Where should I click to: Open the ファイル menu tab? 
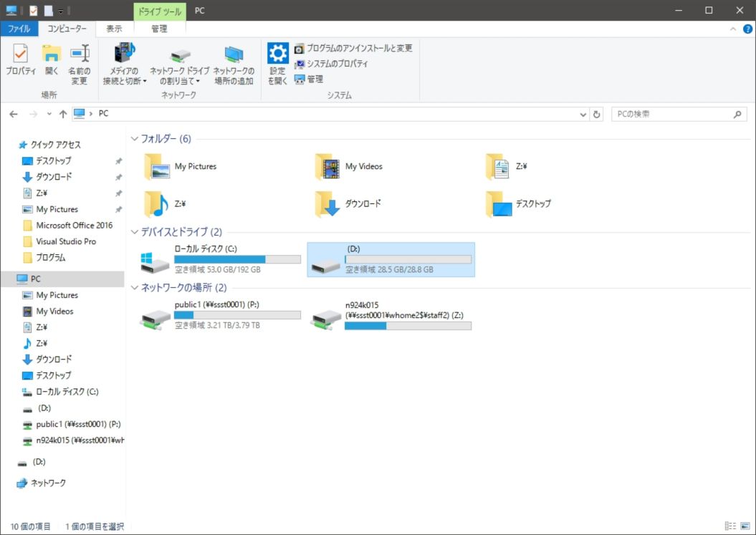pyautogui.click(x=19, y=29)
